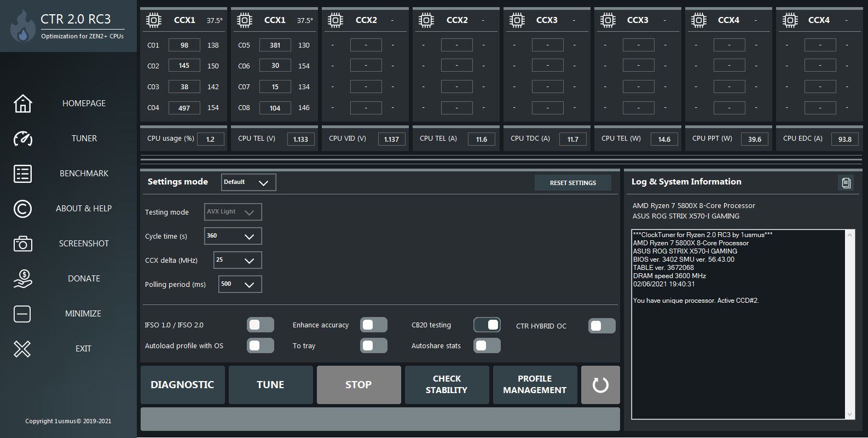Click the STOP button
868x438 pixels.
tap(359, 385)
